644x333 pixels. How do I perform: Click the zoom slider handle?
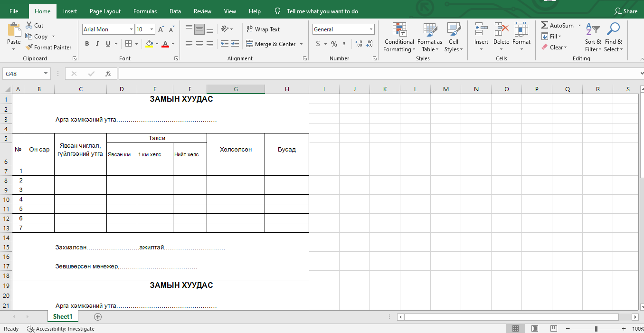pyautogui.click(x=596, y=329)
